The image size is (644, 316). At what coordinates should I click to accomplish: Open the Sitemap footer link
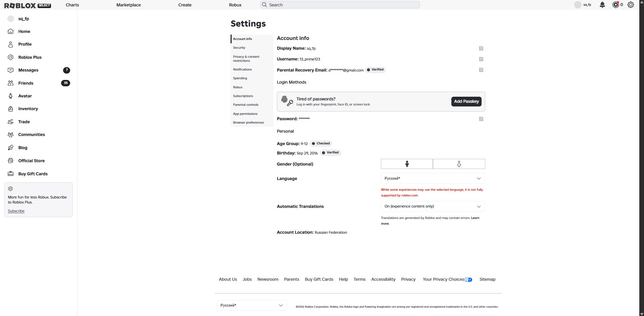tap(487, 279)
